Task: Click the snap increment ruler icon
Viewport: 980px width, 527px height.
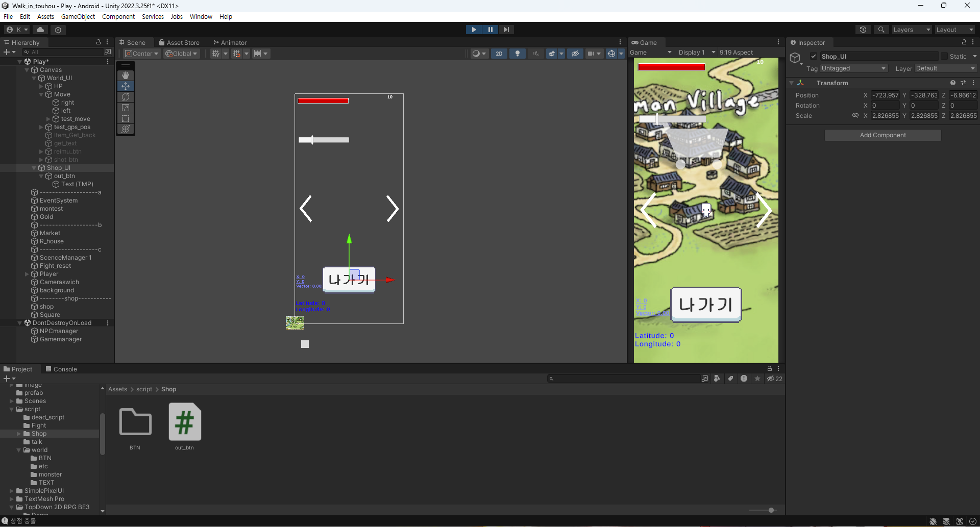Action: tap(258, 54)
